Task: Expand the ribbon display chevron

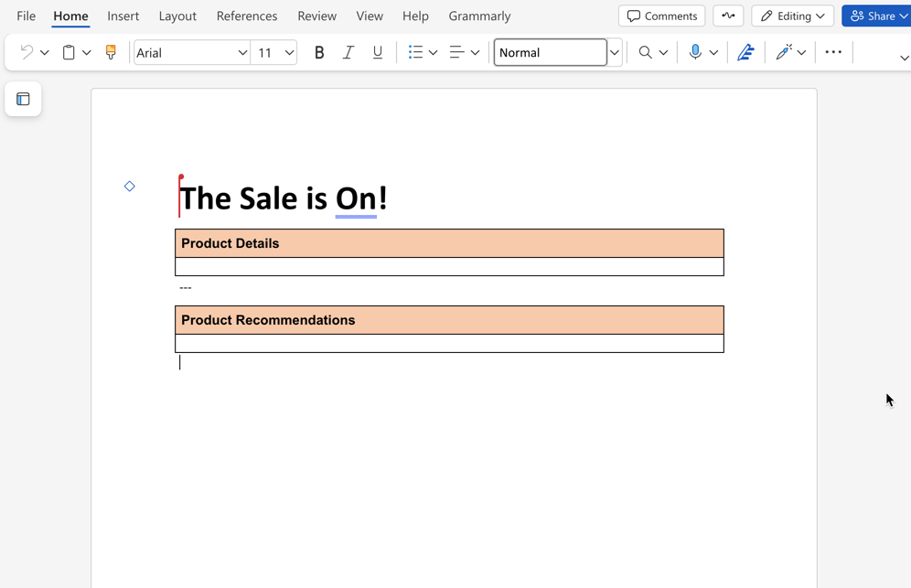Action: (904, 58)
